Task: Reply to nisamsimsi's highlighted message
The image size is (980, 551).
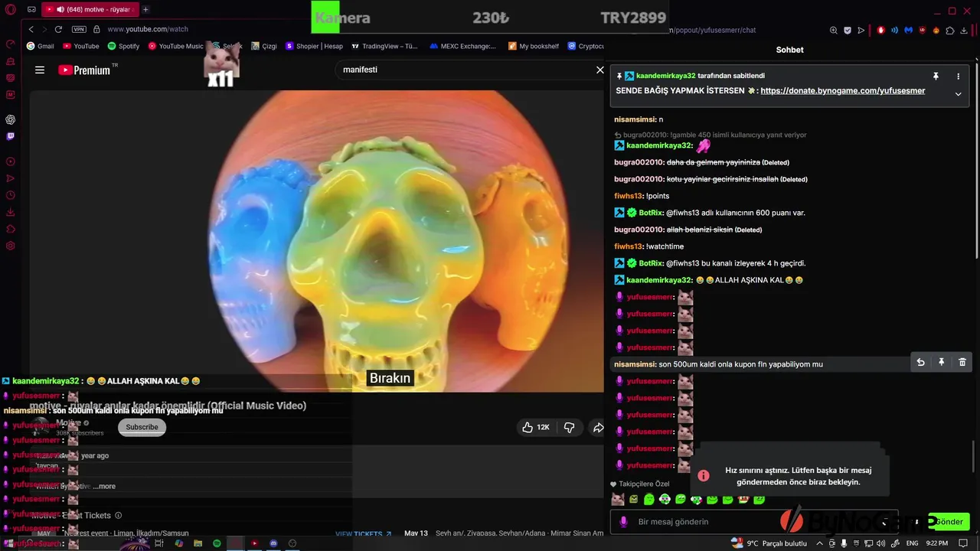Action: (921, 362)
